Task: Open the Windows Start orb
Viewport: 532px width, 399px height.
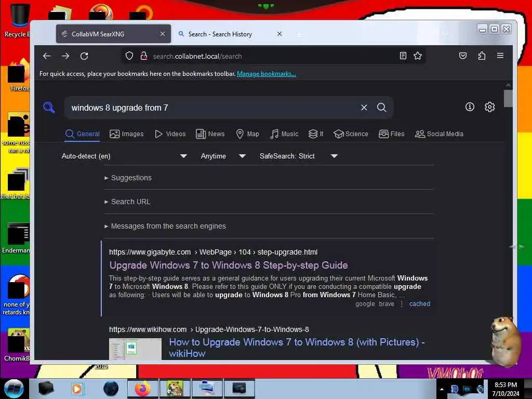Action: tap(14, 389)
